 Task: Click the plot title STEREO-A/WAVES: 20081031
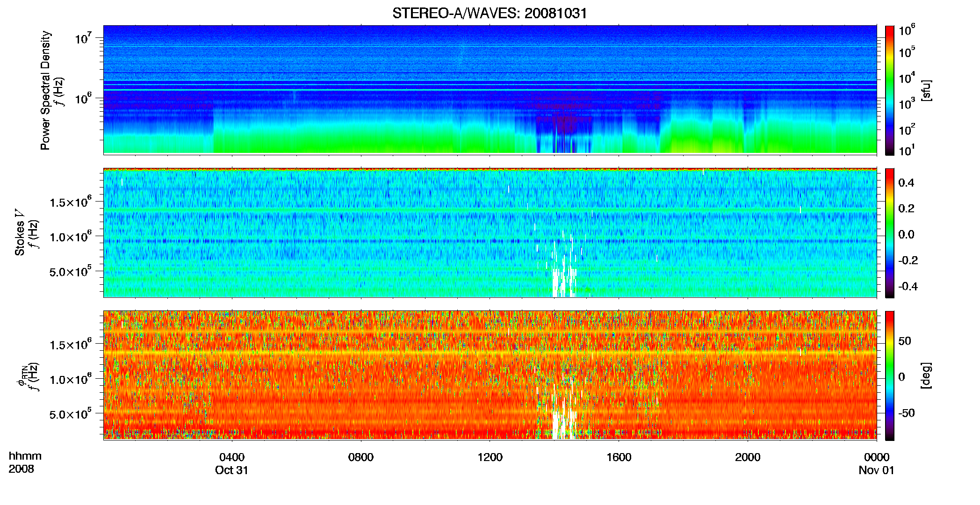(490, 13)
